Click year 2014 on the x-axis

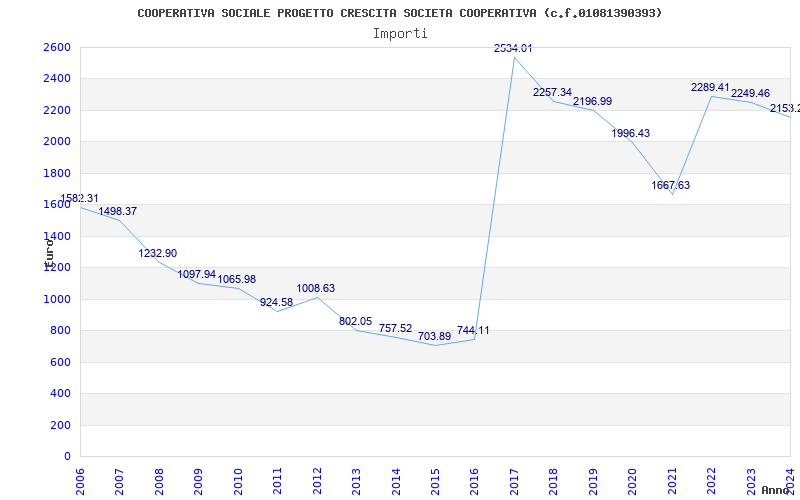pos(396,482)
